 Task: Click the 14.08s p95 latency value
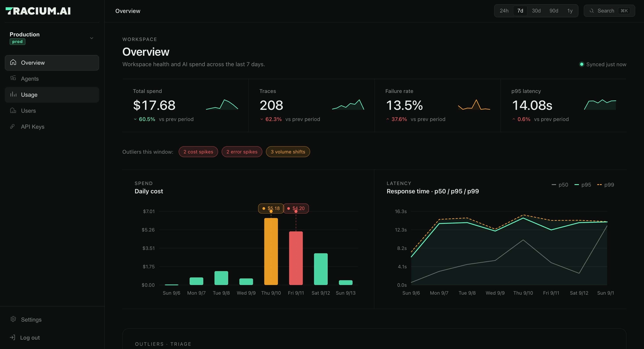point(532,105)
